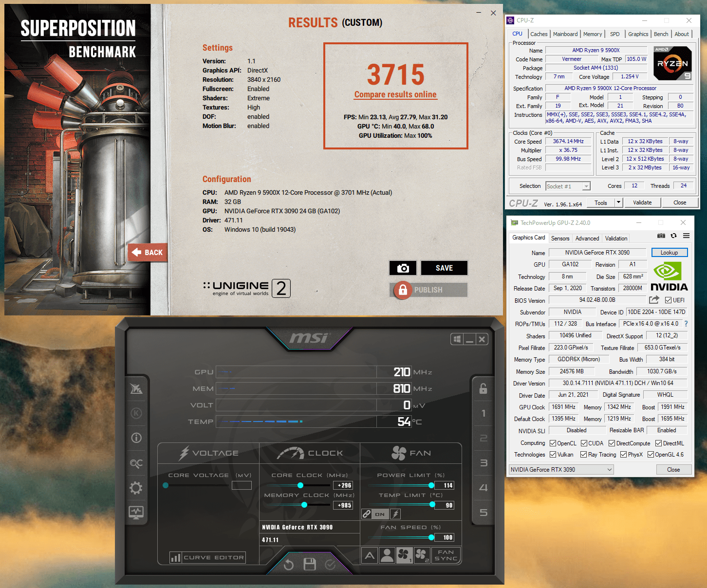Click Lookup in GPU-Z

click(x=669, y=253)
